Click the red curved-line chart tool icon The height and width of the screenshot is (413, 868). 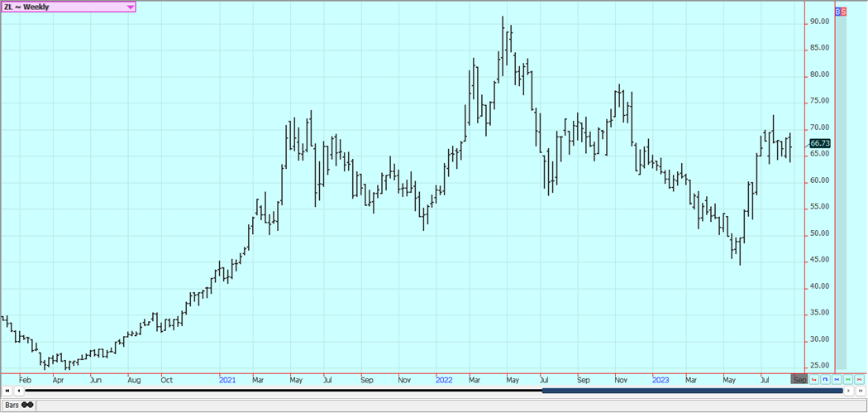pos(814,380)
